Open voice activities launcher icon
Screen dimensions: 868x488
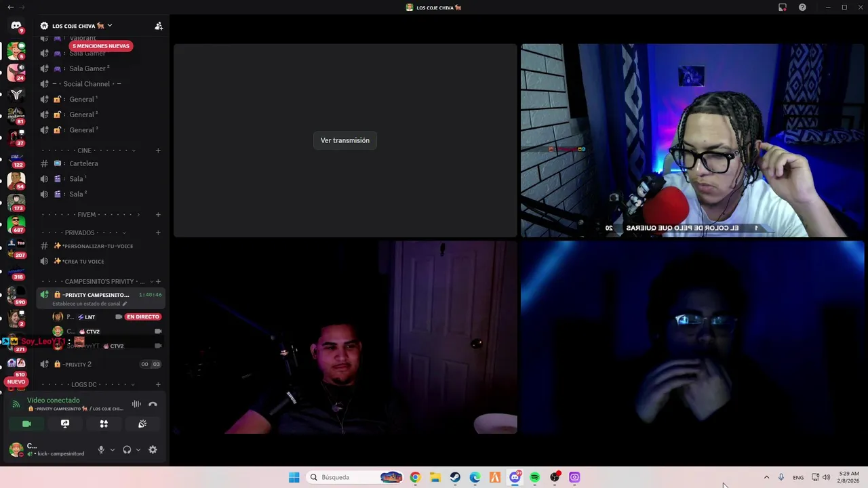[104, 424]
